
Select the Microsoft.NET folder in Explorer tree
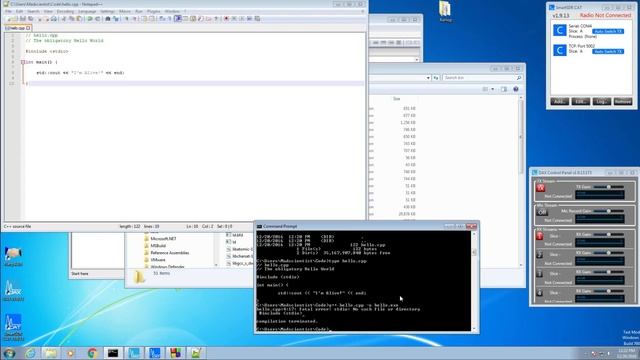(163, 238)
